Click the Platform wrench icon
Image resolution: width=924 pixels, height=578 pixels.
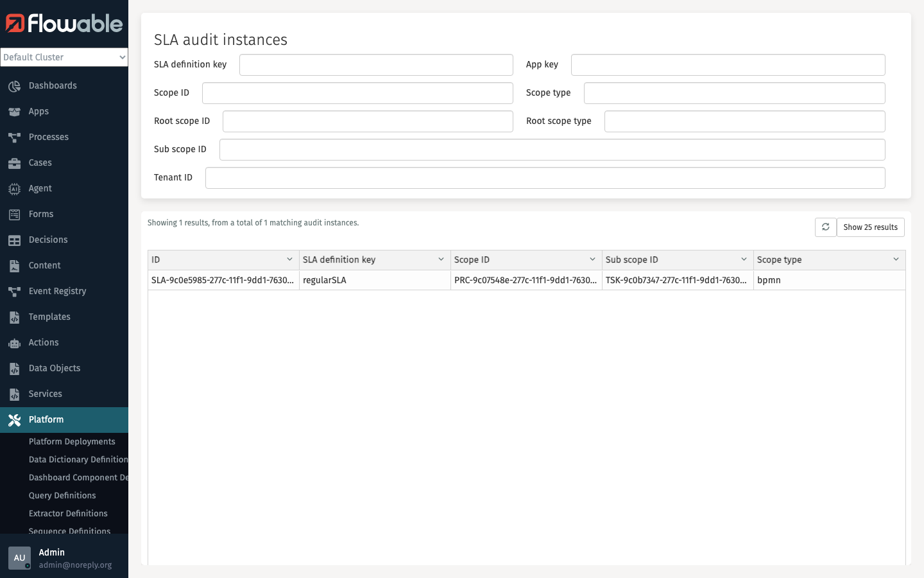coord(14,419)
